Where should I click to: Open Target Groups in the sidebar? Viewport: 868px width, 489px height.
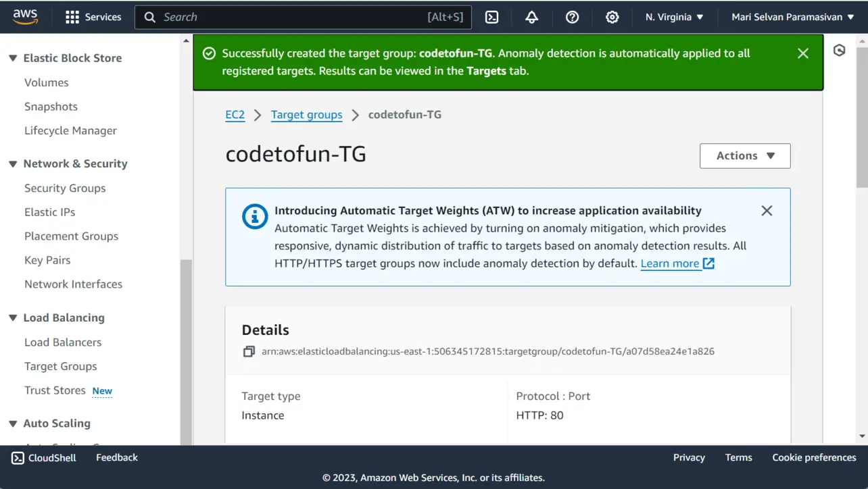tap(61, 366)
